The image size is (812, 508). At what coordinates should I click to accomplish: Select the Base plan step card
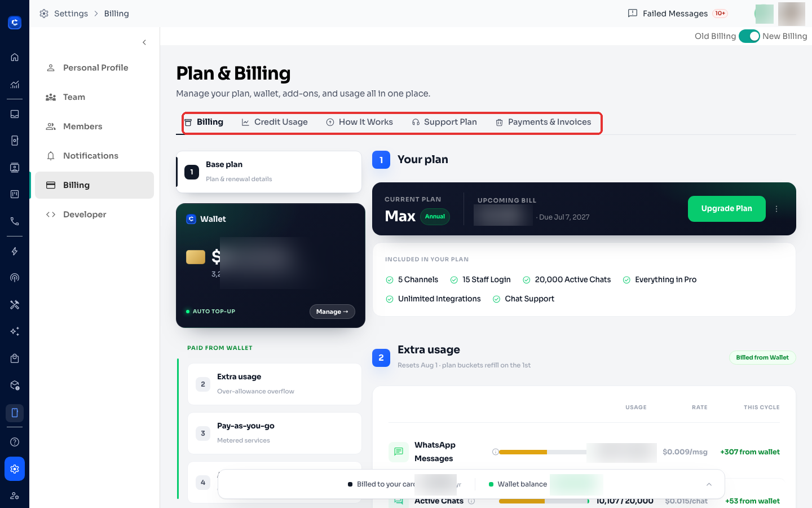point(269,172)
